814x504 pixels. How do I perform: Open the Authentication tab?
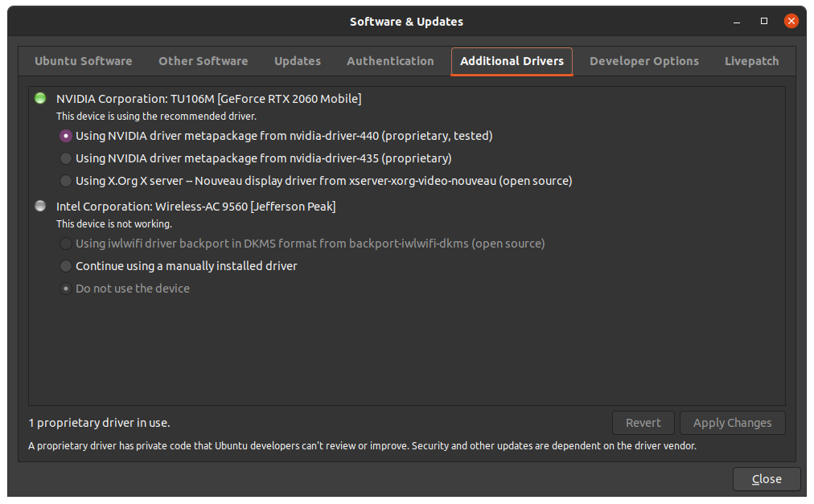[x=390, y=61]
